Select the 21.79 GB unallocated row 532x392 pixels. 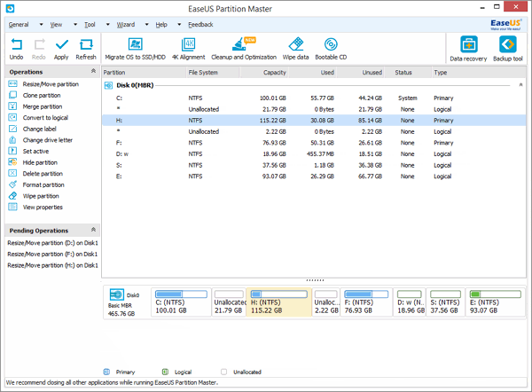tap(314, 109)
